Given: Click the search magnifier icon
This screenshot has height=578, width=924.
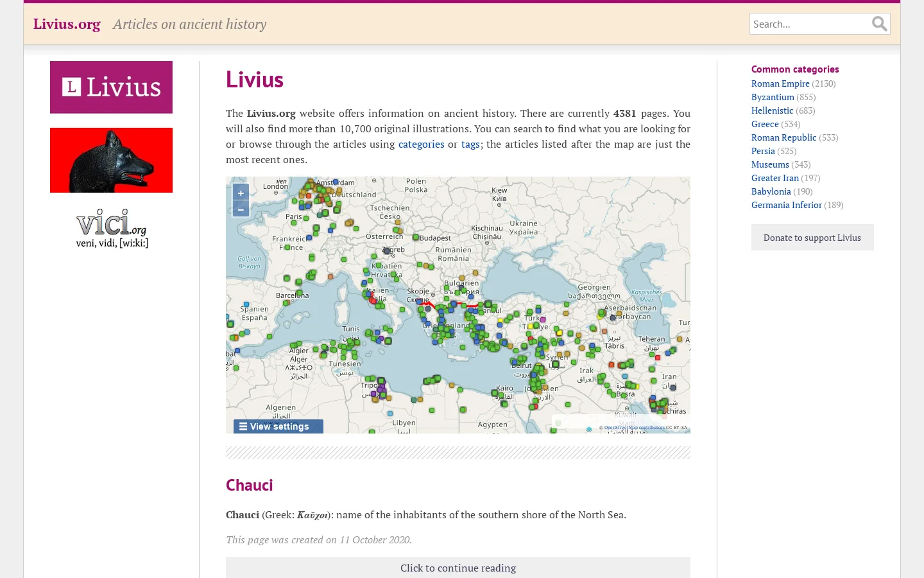Looking at the screenshot, I should (879, 24).
